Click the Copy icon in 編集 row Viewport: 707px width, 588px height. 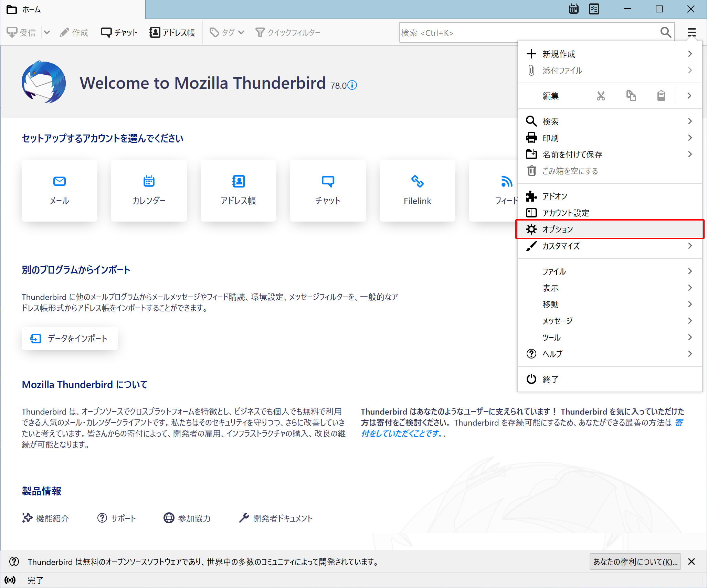click(631, 96)
